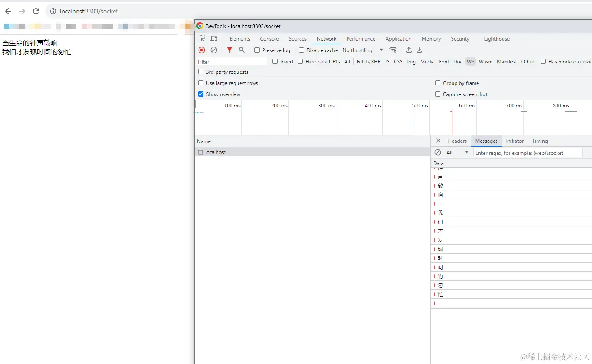Switch to the Console tab
Screen dimensions: 592x364
[269, 39]
